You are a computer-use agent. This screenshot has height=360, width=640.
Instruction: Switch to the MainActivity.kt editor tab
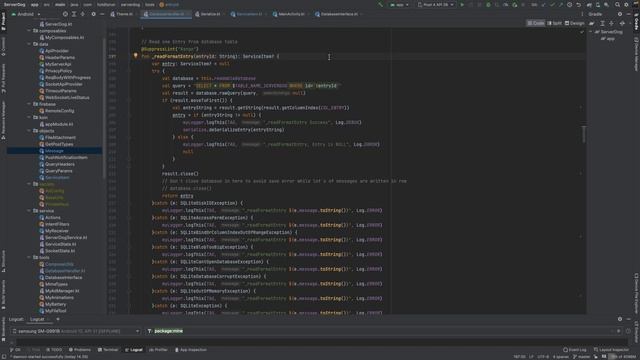pos(289,14)
